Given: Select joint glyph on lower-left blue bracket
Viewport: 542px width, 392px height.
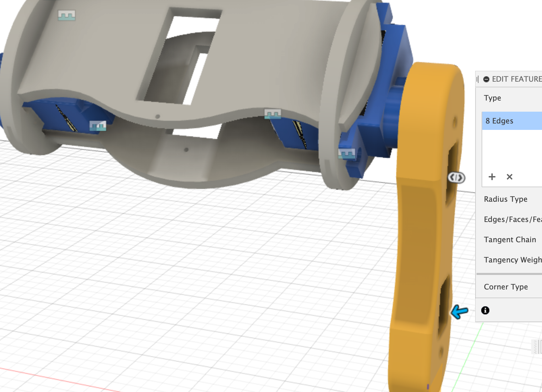Looking at the screenshot, I should 98,126.
